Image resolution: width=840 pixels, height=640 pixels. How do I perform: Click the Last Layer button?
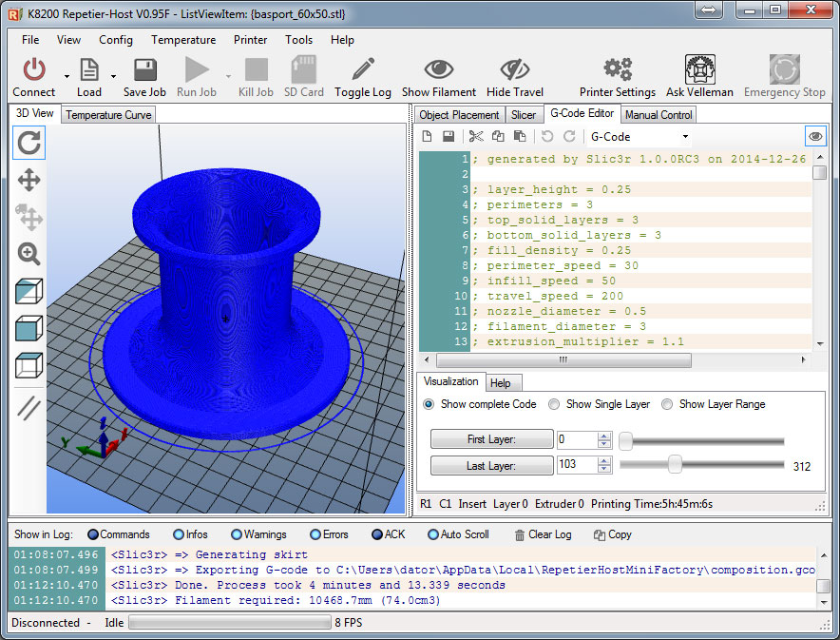pos(492,466)
